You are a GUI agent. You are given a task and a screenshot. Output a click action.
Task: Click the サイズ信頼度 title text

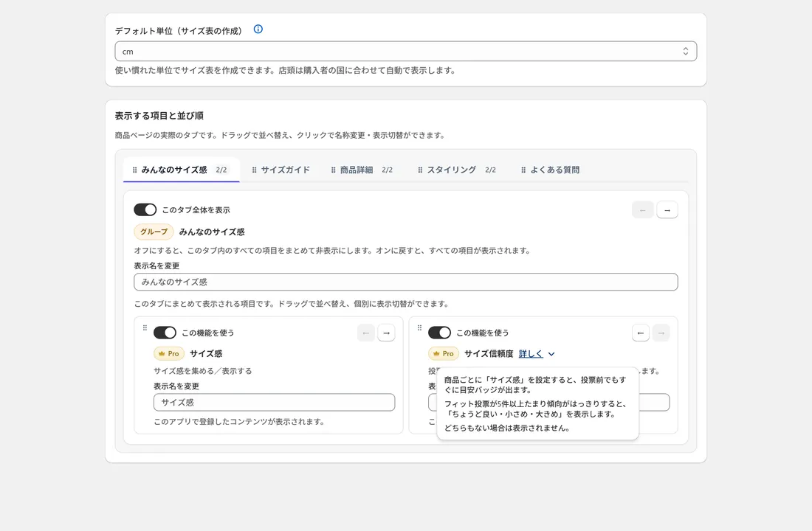point(489,353)
